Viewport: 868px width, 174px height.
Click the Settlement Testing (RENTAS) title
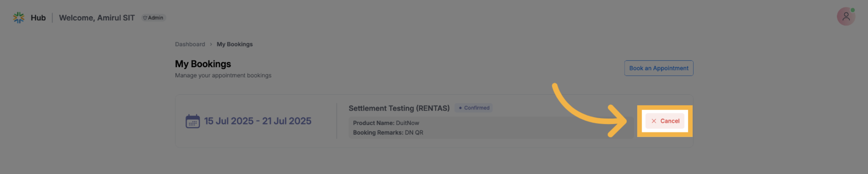398,108
